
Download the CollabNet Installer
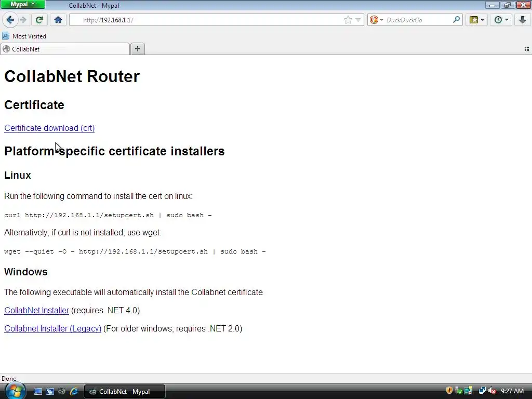[x=37, y=311]
